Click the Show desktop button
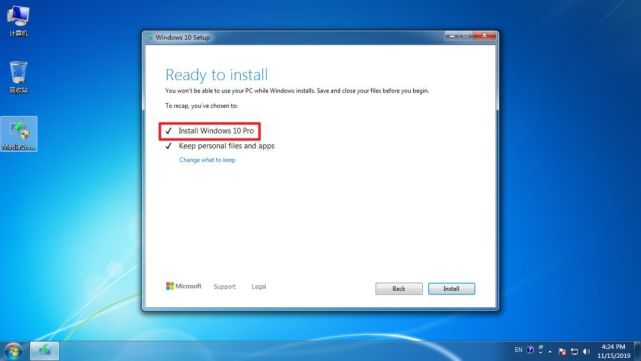Viewport: 641px width, 361px height. tap(637, 351)
